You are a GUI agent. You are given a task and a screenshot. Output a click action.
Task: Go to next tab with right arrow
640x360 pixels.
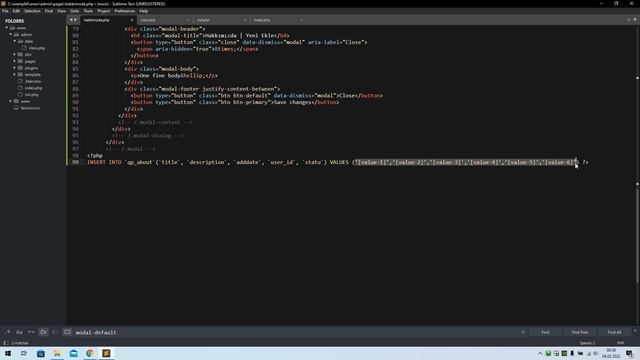75,20
